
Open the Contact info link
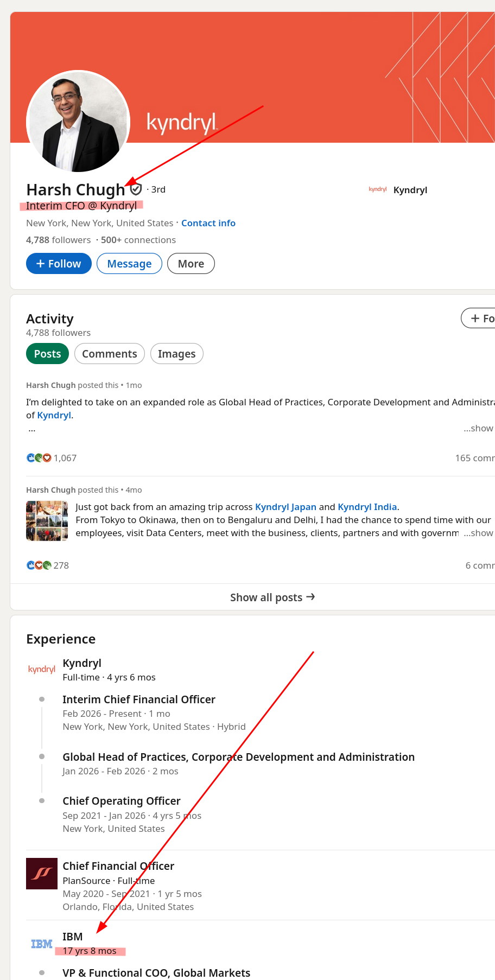point(208,223)
